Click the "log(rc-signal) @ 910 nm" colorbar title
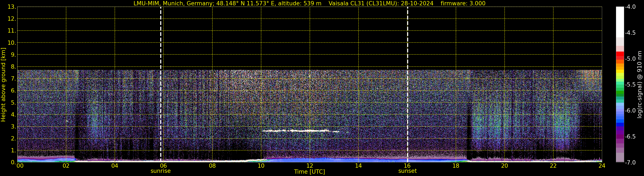This screenshot has width=644, height=176. coord(640,85)
